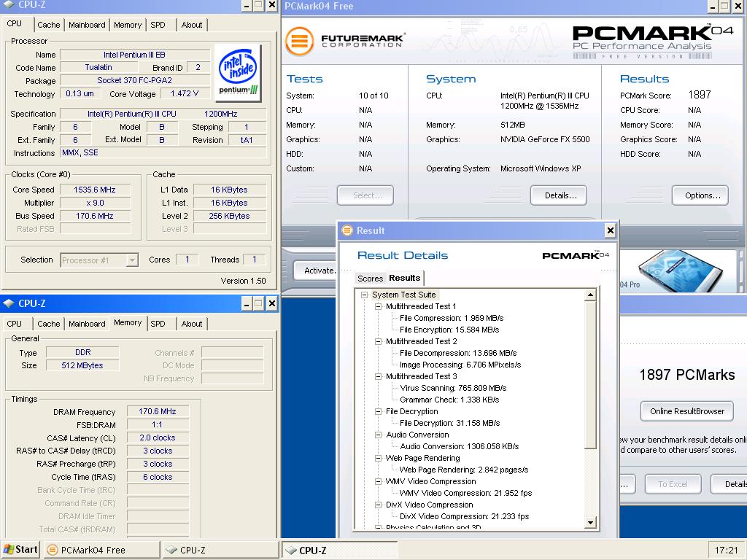Collapse Multithreaded Test 3 node
Viewport: 747px width, 560px height.
pyautogui.click(x=379, y=376)
